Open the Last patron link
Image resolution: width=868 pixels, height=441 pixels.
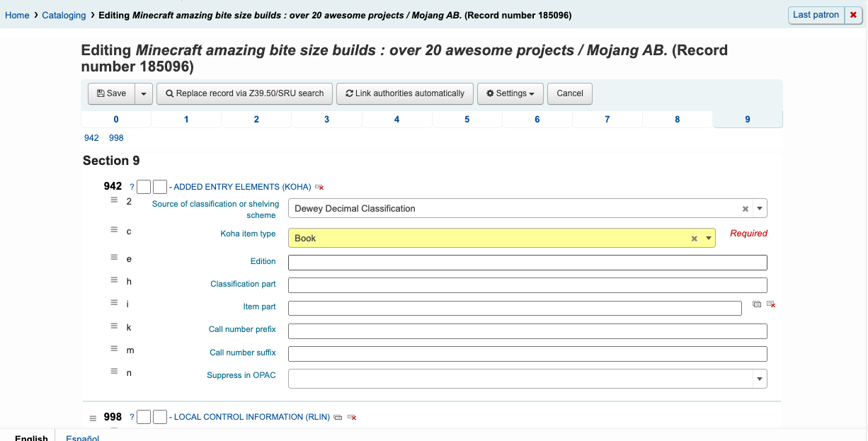[x=816, y=15]
